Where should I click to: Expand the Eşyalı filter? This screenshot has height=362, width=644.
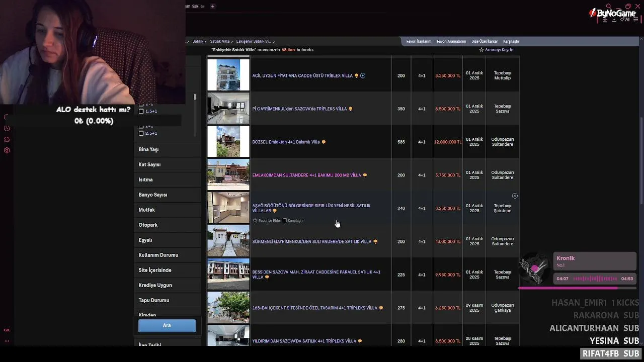[x=168, y=240]
